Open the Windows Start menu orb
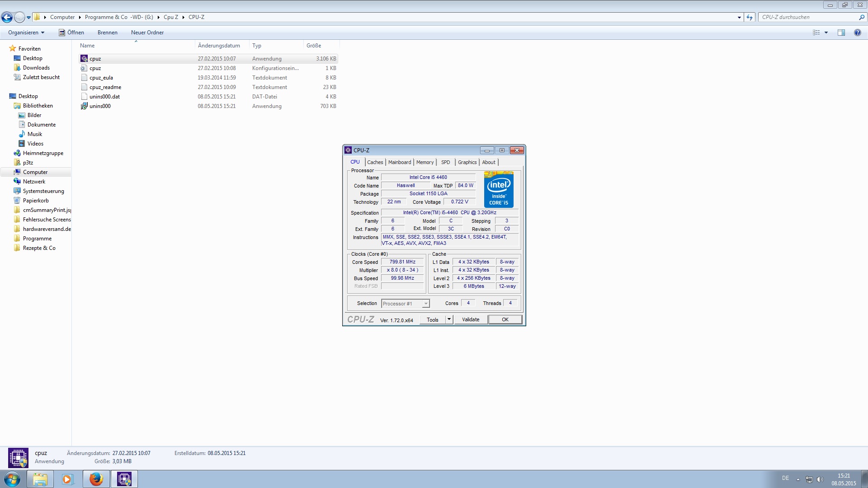Viewport: 868px width, 488px height. point(12,479)
